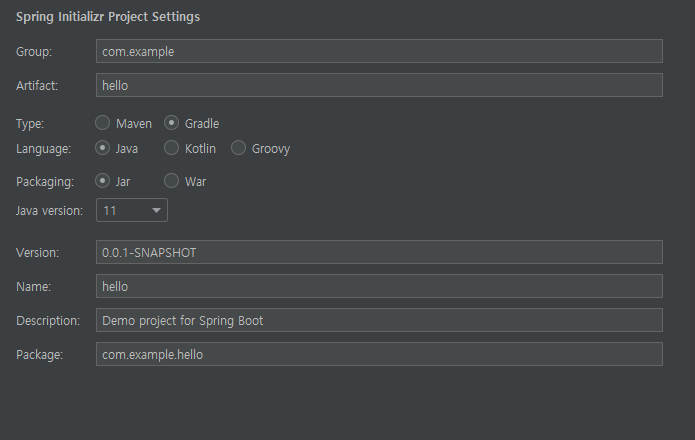Set packaging to War
695x440 pixels.
tap(172, 181)
